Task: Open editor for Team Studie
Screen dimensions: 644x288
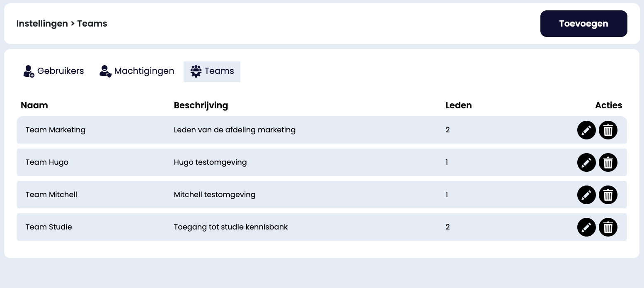Action: pos(586,227)
